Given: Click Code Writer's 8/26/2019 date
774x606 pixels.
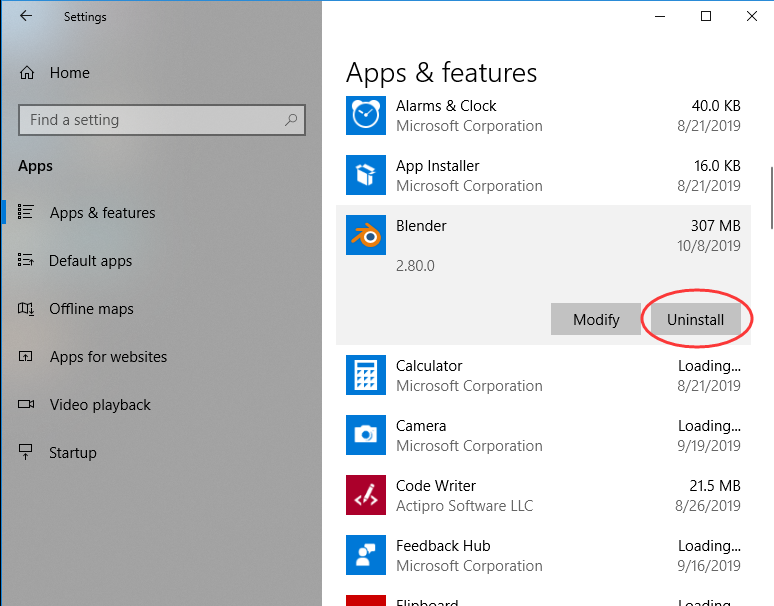Looking at the screenshot, I should pyautogui.click(x=708, y=506).
